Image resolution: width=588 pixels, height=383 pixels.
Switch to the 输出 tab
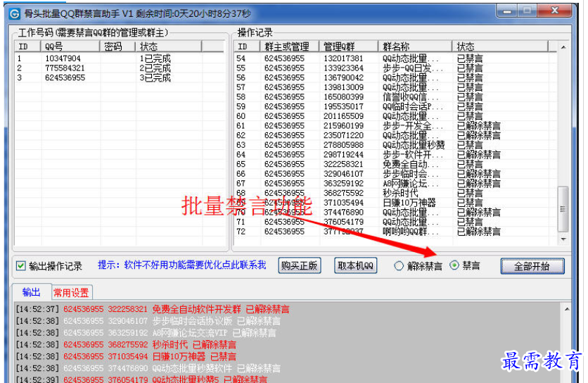[x=31, y=292]
